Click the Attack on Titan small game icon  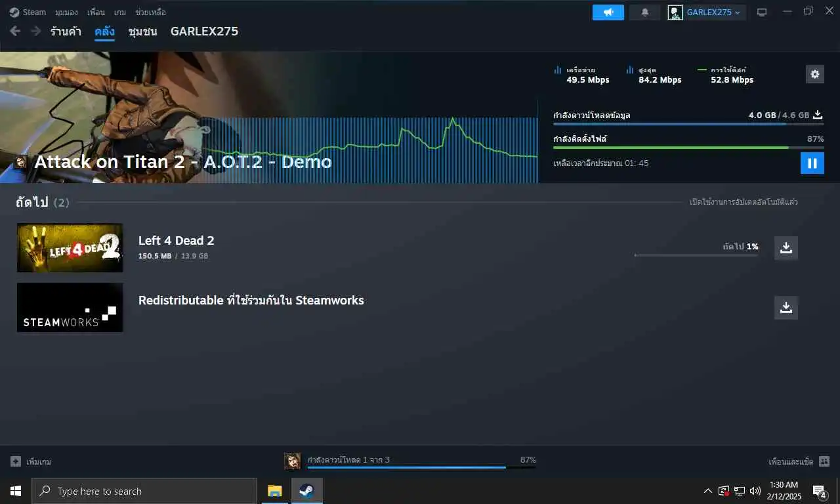21,161
